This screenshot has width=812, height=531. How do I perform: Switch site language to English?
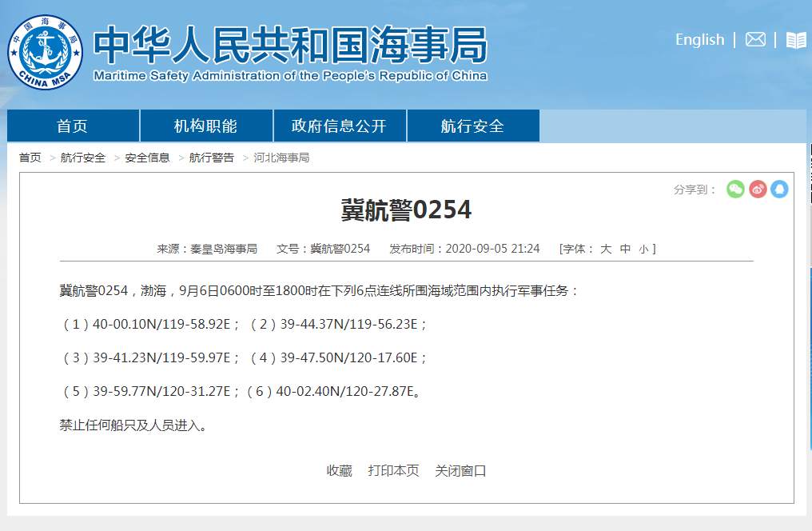click(x=699, y=39)
